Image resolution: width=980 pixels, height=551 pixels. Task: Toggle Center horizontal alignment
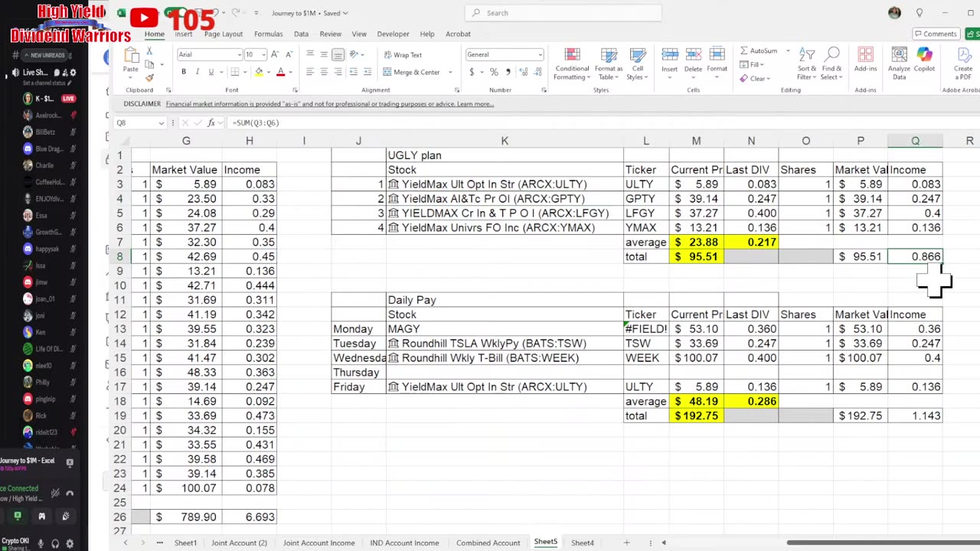click(x=324, y=72)
